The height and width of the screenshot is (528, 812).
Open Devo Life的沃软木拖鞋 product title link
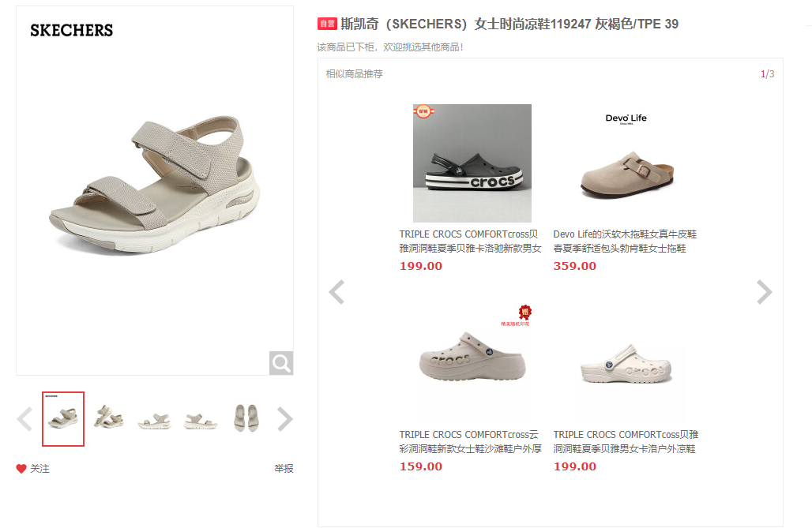click(x=625, y=242)
